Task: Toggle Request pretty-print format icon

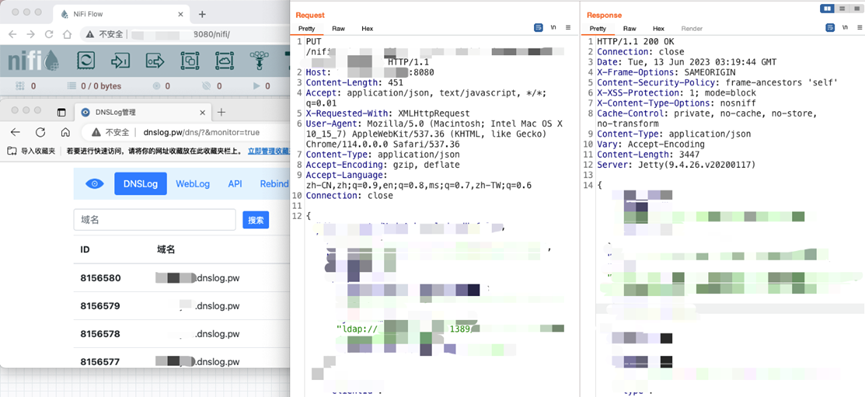Action: point(538,28)
